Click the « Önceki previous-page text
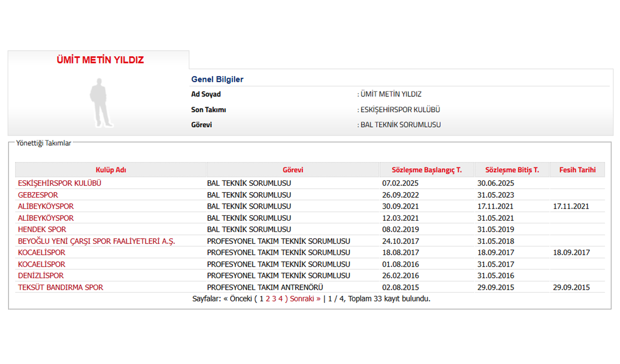 (238, 299)
